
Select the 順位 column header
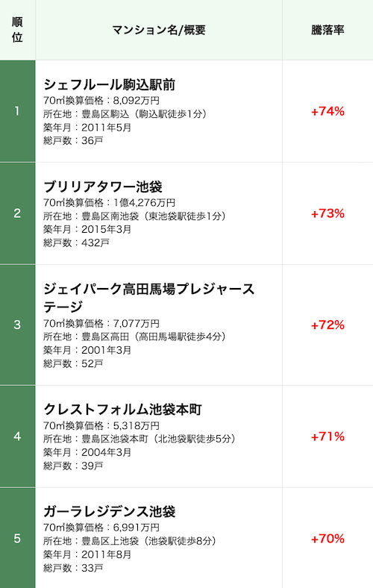17,30
